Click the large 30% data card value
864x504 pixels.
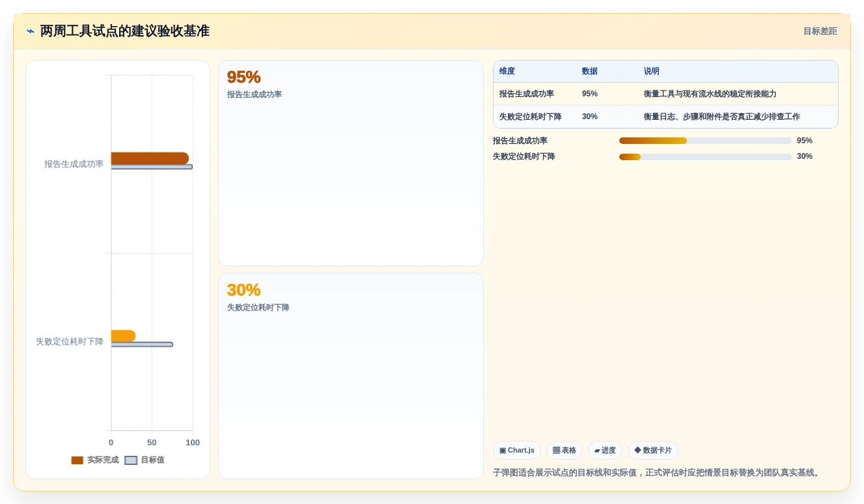point(244,290)
